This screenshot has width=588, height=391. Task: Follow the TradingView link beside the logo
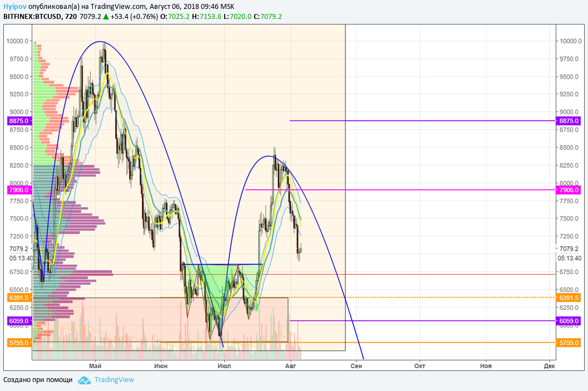click(x=114, y=380)
